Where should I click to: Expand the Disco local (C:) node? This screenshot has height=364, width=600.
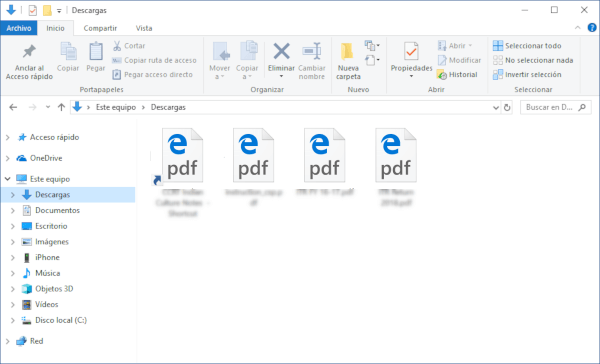tap(13, 320)
